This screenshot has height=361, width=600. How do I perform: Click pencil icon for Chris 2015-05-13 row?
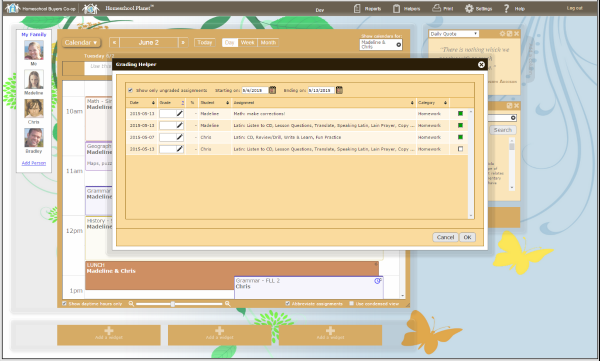pos(179,149)
